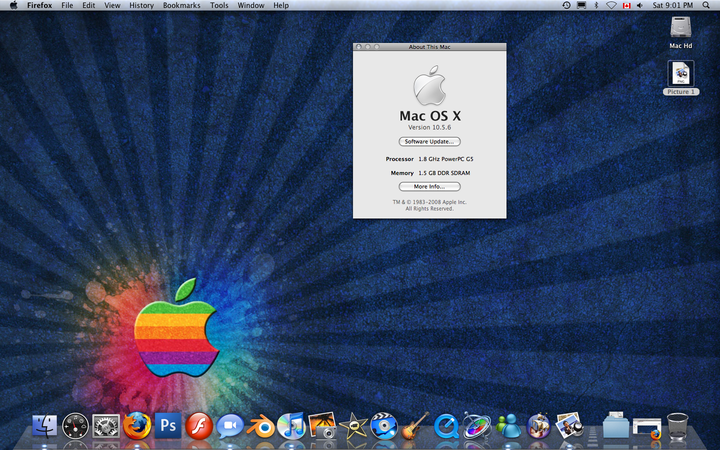Minimize the About This Mac window

[x=368, y=47]
